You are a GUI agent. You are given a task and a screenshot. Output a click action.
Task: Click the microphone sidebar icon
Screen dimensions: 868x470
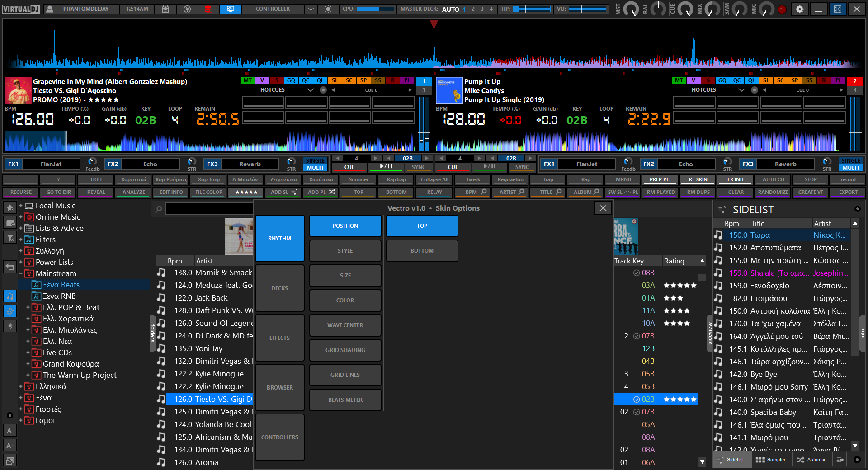[x=10, y=326]
